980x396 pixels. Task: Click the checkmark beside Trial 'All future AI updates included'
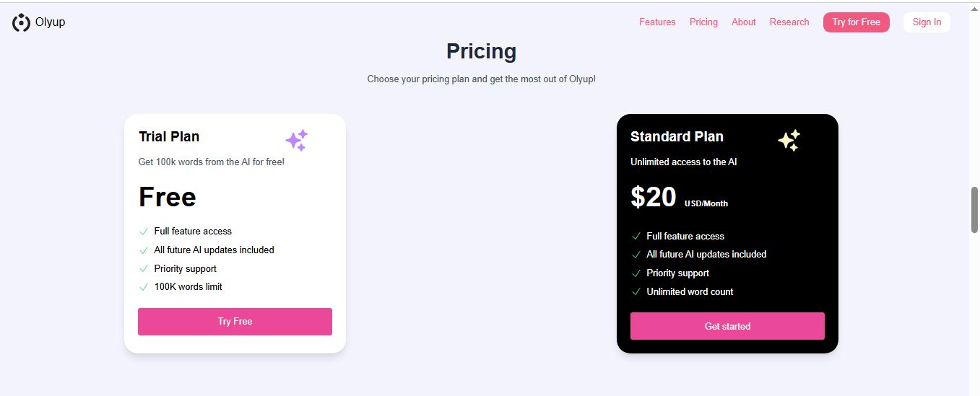[144, 250]
